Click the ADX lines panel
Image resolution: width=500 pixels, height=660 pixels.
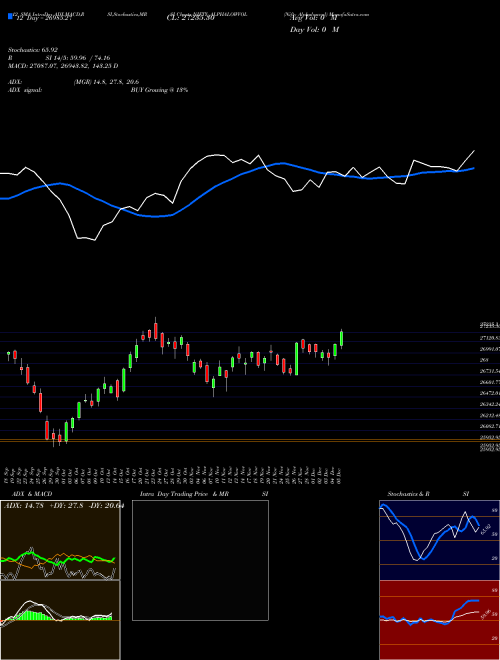[x=60, y=540]
